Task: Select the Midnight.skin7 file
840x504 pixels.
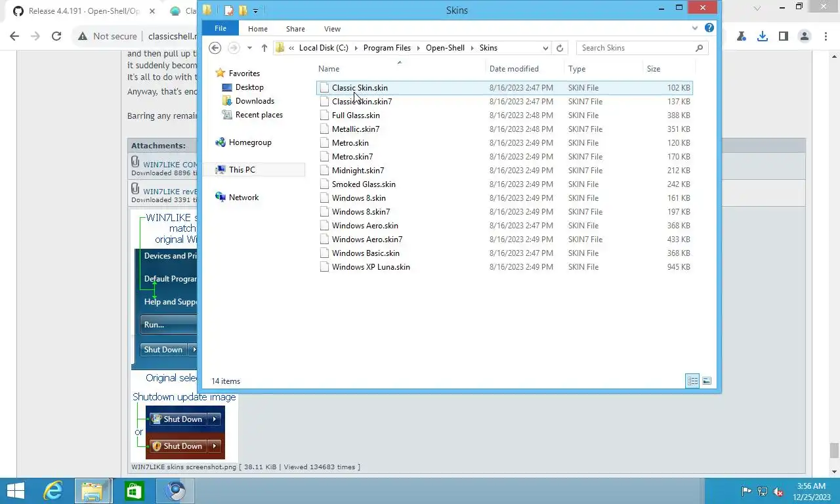Action: 504,171
